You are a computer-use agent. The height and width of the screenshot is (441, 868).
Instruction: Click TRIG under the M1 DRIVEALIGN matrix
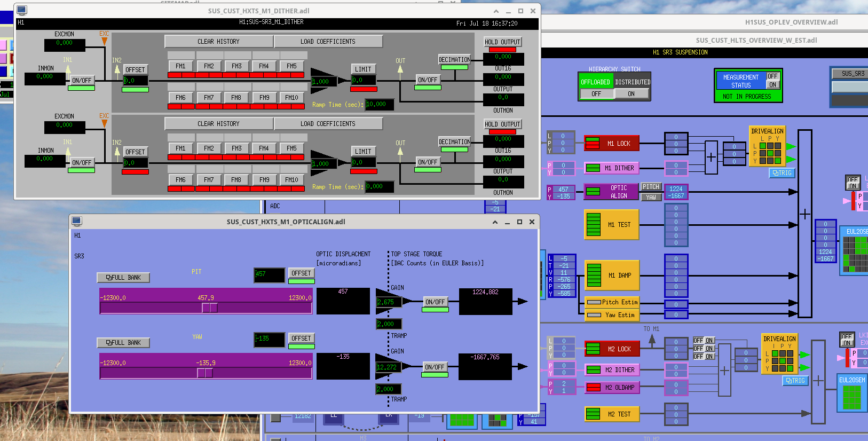(782, 173)
